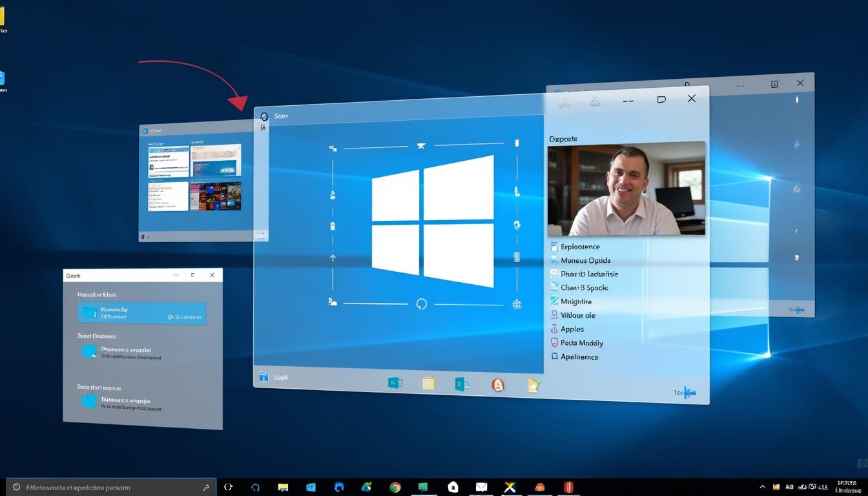Screen dimensions: 868x496
Task: Click the main window's title bar app icon beside 'Sam'
Action: click(263, 116)
